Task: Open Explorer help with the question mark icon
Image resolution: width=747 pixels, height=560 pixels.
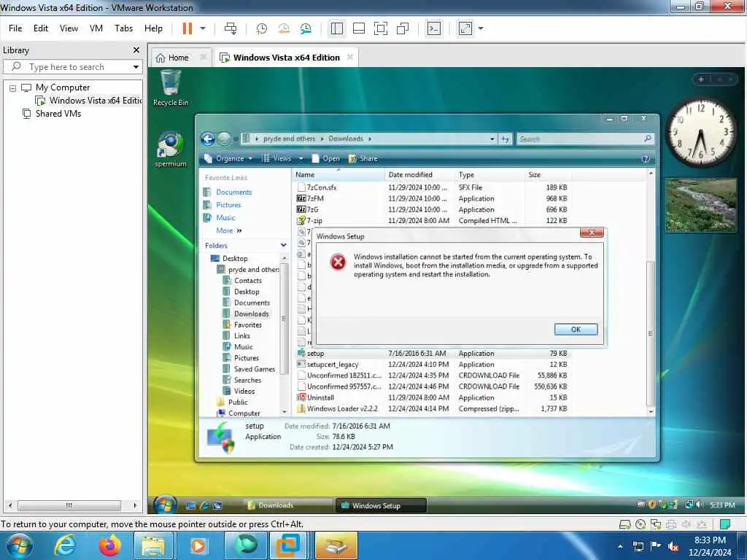Action: [646, 158]
